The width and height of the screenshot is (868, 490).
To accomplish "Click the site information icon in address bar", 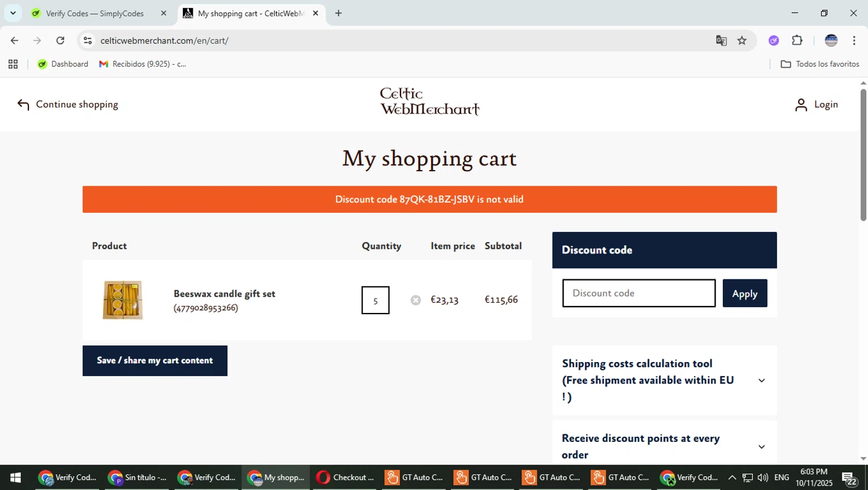I will [x=88, y=40].
